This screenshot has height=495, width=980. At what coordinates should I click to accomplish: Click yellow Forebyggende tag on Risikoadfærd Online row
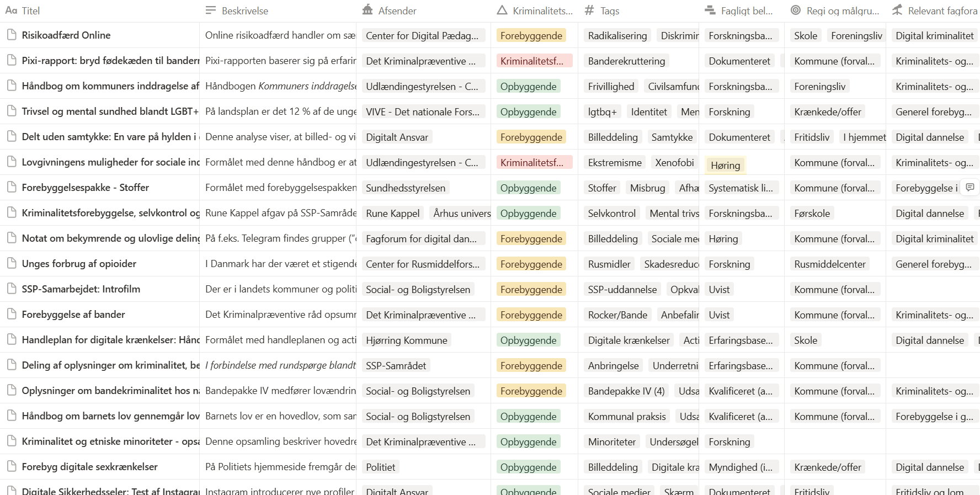[531, 36]
